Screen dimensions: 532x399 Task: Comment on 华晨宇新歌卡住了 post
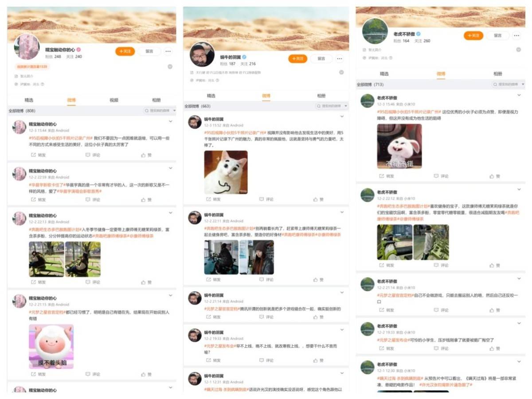93,200
